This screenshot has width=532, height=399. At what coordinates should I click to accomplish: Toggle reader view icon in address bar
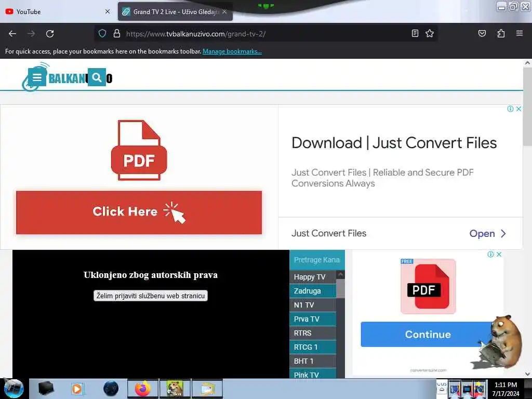coord(415,33)
